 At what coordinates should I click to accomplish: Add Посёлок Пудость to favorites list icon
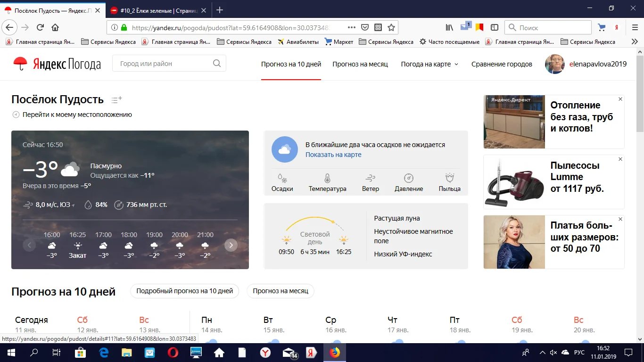point(116,99)
